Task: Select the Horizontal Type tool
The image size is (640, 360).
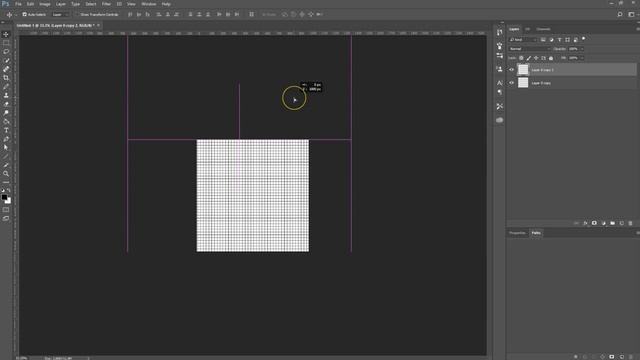Action: click(6, 130)
